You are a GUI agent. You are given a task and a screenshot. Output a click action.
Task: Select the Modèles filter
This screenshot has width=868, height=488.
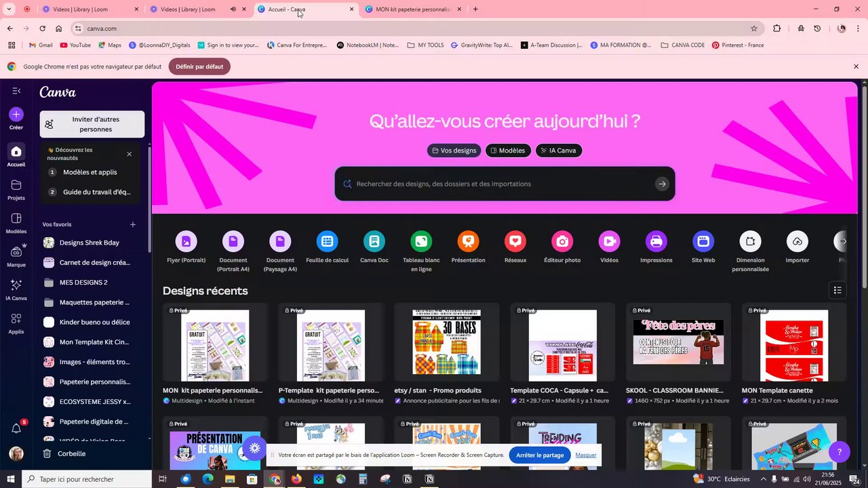pos(508,150)
